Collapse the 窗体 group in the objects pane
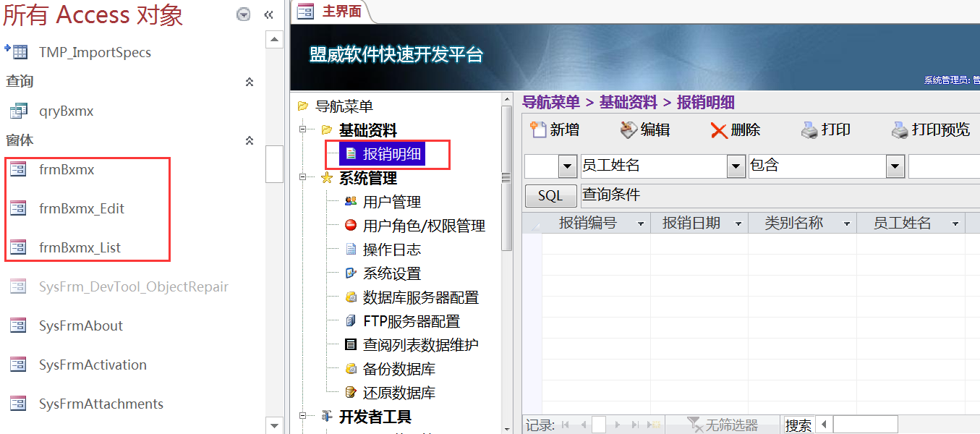Image resolution: width=980 pixels, height=434 pixels. 250,140
